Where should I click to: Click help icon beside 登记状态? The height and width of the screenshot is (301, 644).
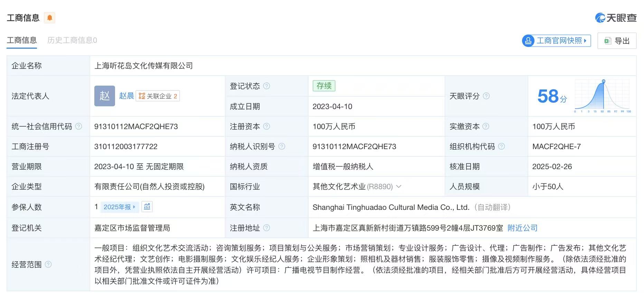pos(267,86)
